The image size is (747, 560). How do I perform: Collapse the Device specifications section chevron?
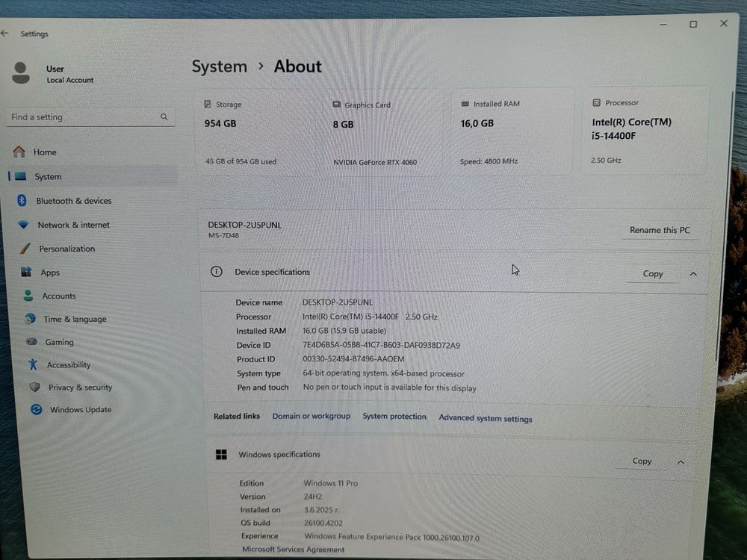point(693,274)
